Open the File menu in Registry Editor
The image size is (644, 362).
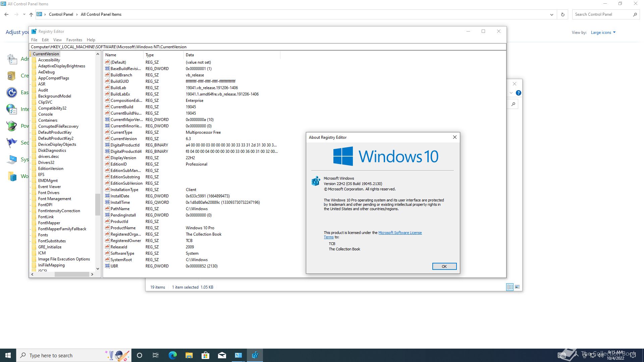(34, 40)
